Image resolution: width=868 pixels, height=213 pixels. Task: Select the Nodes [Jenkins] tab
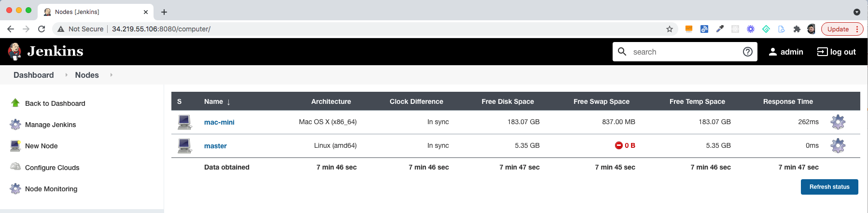click(95, 12)
